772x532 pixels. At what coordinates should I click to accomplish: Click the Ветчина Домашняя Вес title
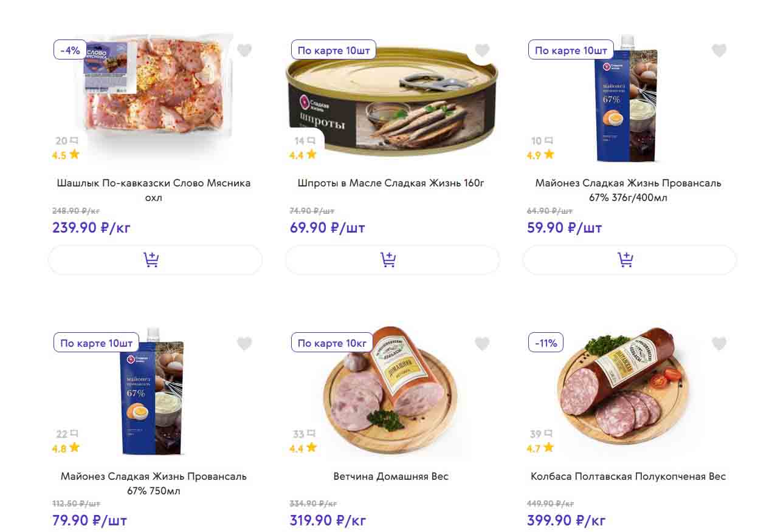pyautogui.click(x=391, y=477)
